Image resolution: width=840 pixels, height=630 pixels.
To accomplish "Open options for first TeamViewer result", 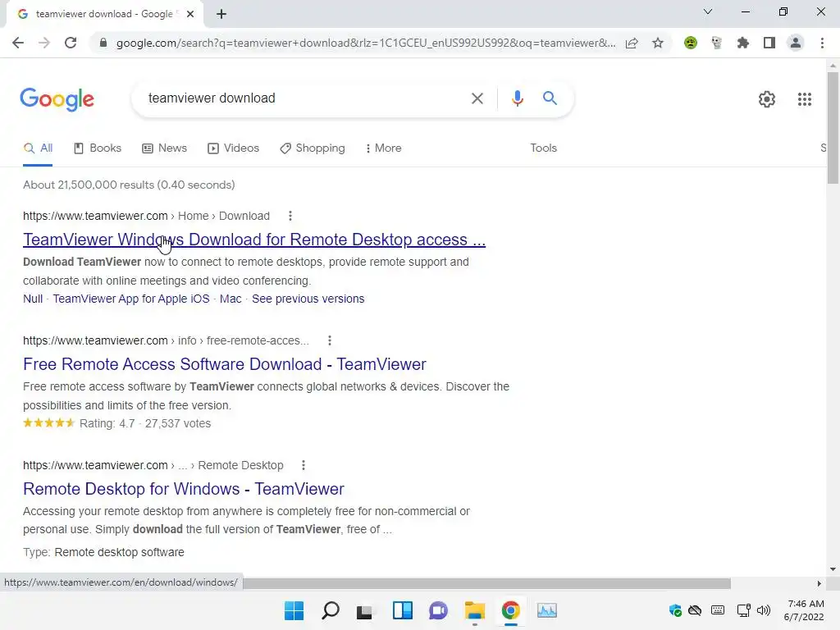I will pyautogui.click(x=290, y=216).
